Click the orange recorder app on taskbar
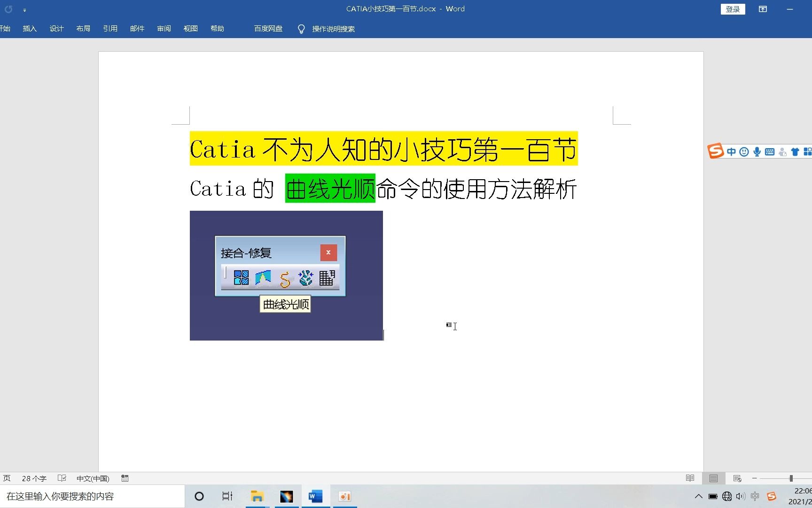 point(344,496)
